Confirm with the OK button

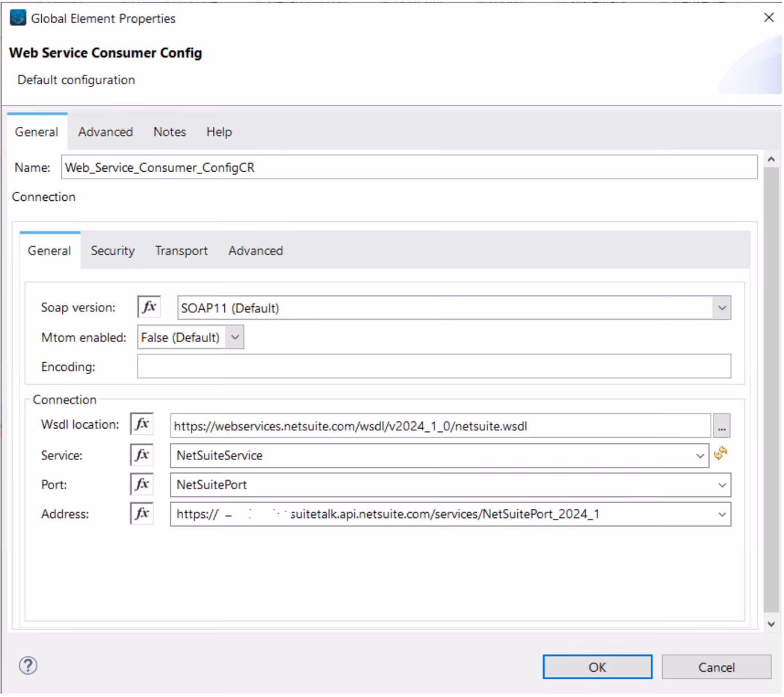click(x=597, y=667)
